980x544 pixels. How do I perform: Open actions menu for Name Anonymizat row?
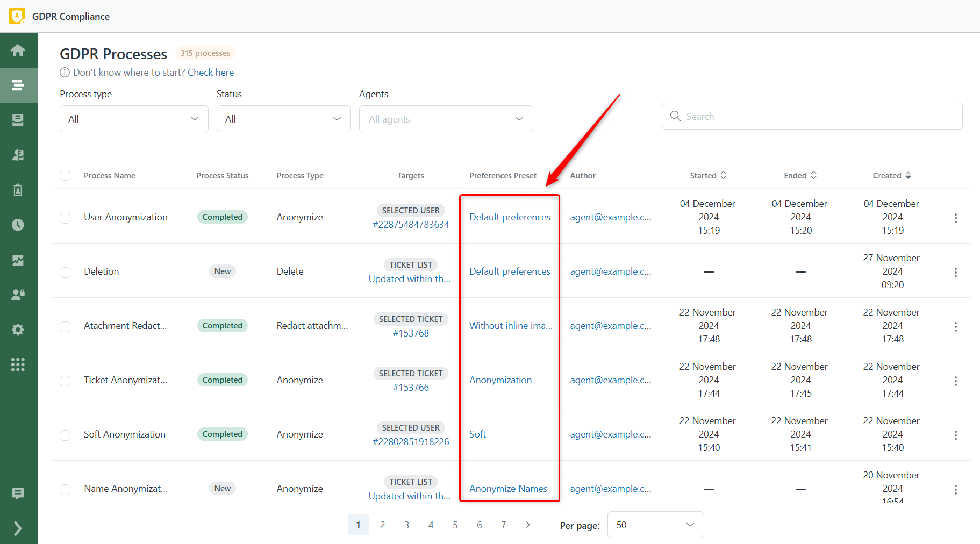955,489
